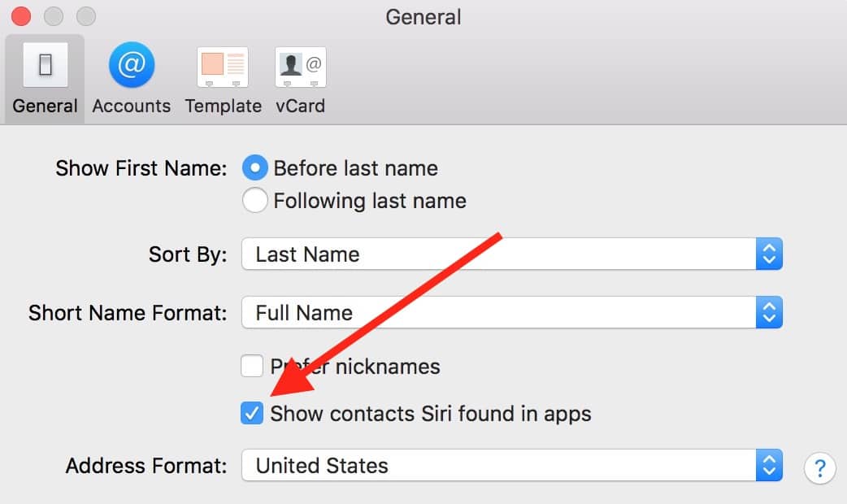Open the Sort By Last Name dropdown
Viewport: 847px width, 504px height.
point(511,254)
